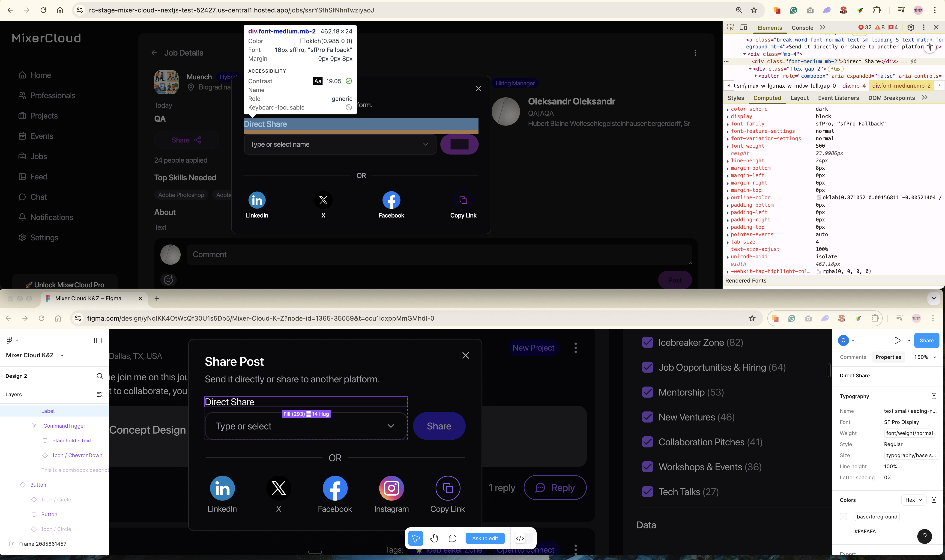Viewport: 945px width, 560px height.
Task: Switch to the Layout tab in DevTools
Action: [799, 98]
